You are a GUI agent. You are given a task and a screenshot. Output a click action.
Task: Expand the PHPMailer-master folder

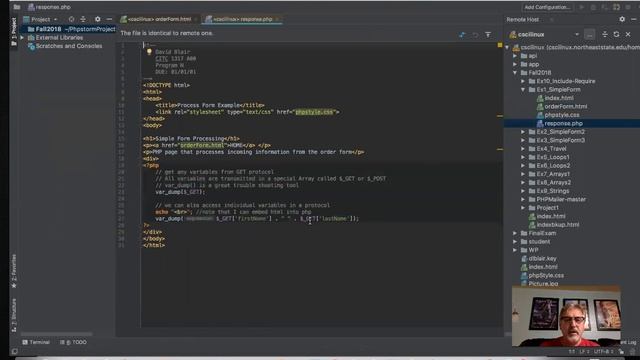(x=523, y=199)
